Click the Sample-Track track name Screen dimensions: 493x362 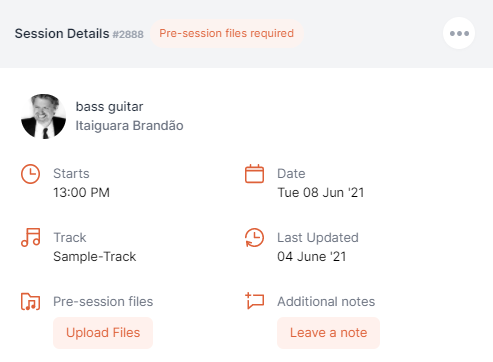95,257
